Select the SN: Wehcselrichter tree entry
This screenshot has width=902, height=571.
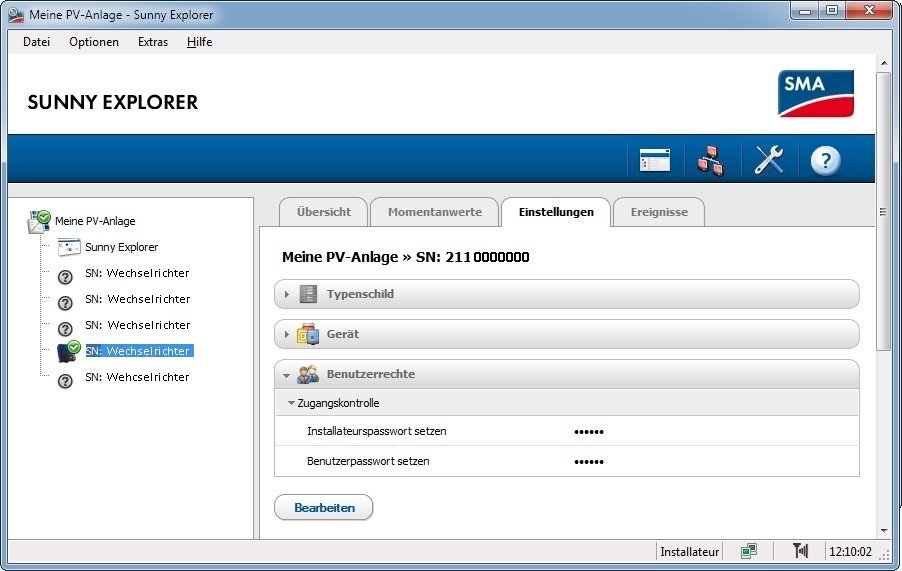(137, 377)
